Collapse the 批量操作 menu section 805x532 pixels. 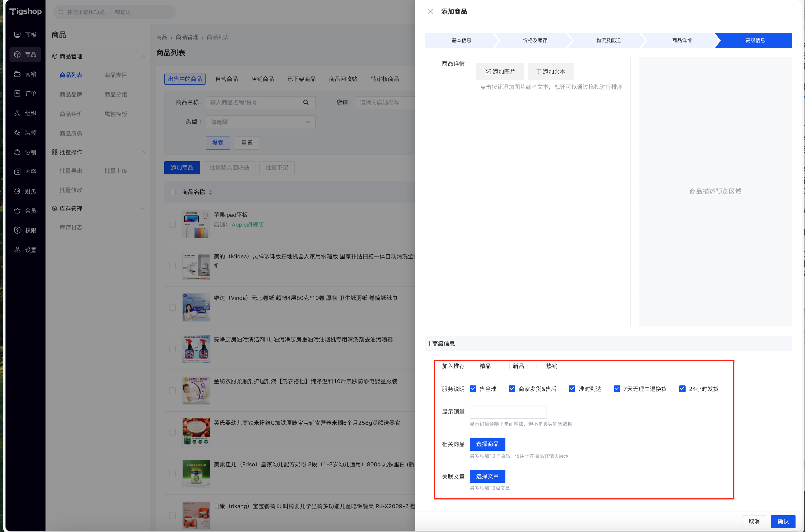coord(143,152)
